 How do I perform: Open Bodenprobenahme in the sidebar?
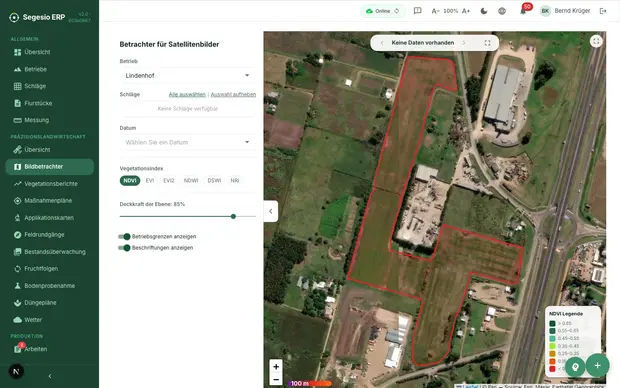click(49, 286)
